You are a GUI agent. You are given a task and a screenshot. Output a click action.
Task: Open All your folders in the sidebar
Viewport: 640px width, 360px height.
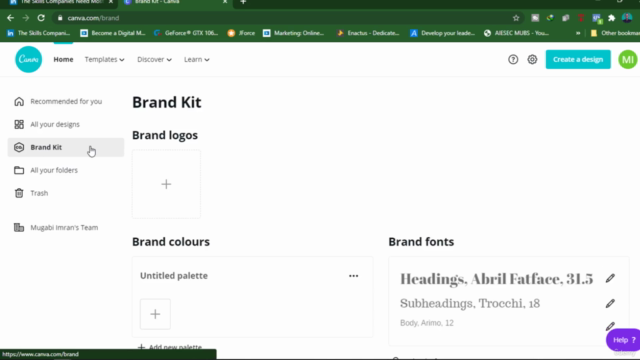pyautogui.click(x=66, y=170)
